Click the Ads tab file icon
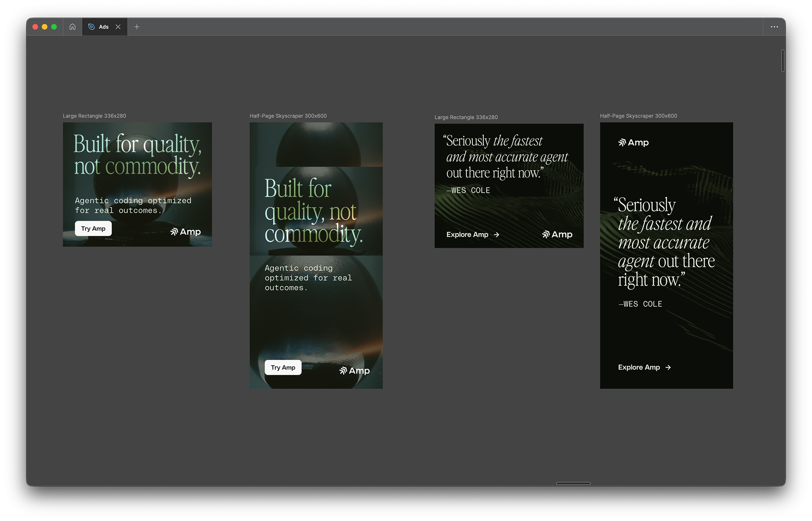 point(91,27)
